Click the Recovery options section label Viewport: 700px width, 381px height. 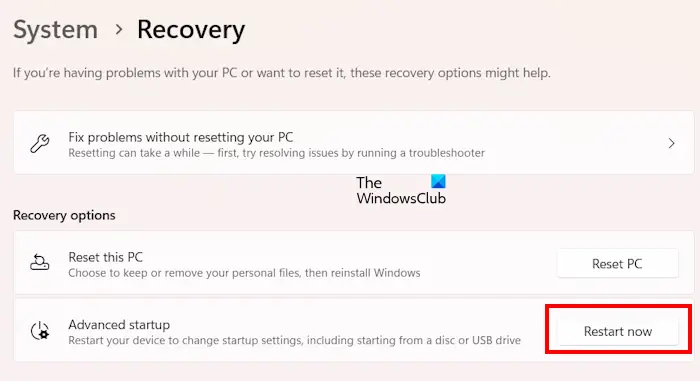coord(64,215)
